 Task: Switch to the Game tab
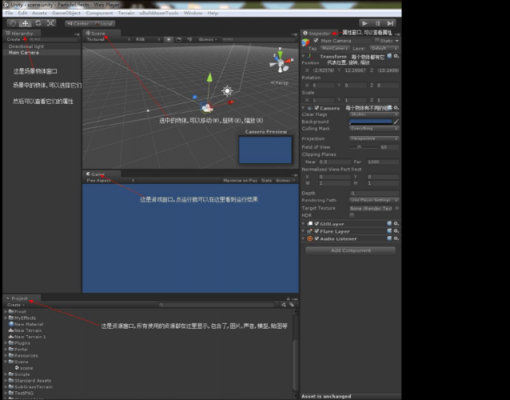tap(102, 174)
